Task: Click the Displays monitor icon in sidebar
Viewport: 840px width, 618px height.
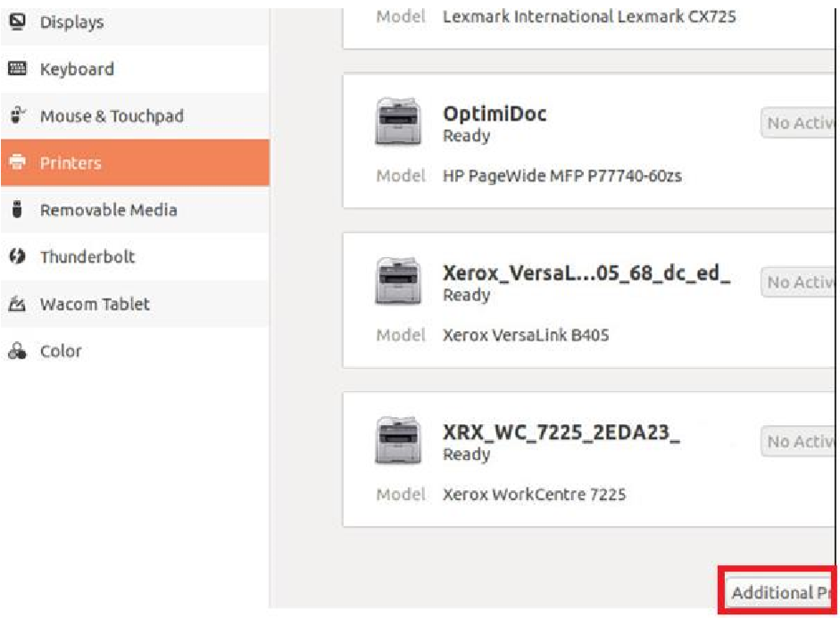Action: tap(16, 22)
